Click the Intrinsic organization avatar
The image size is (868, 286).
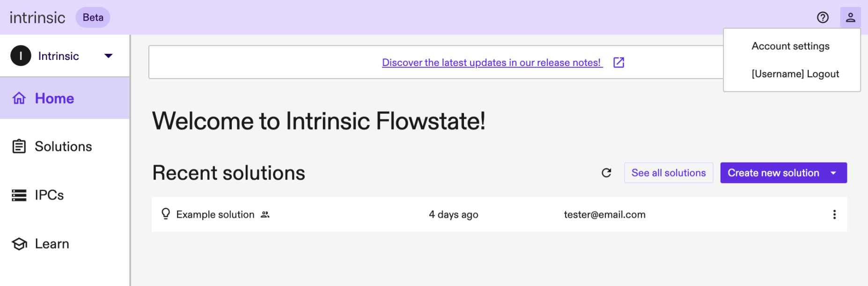click(x=21, y=56)
